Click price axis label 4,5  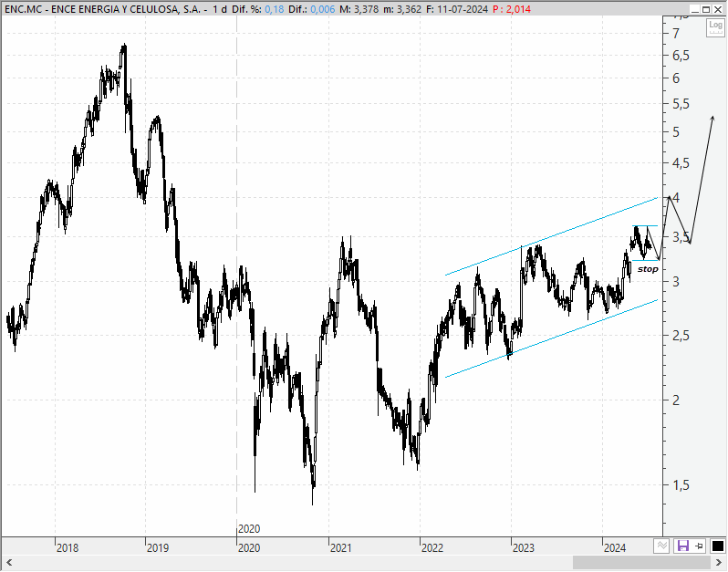click(x=681, y=163)
